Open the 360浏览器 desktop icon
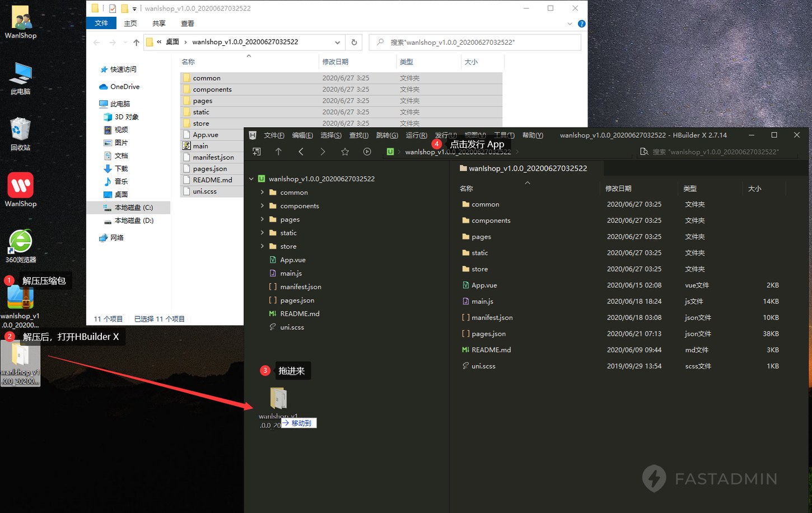 21,246
